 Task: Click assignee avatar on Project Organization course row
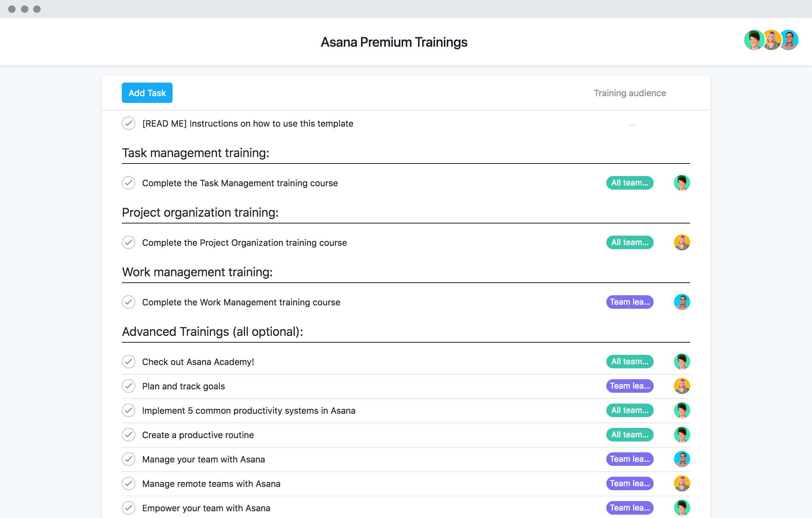[x=682, y=242]
